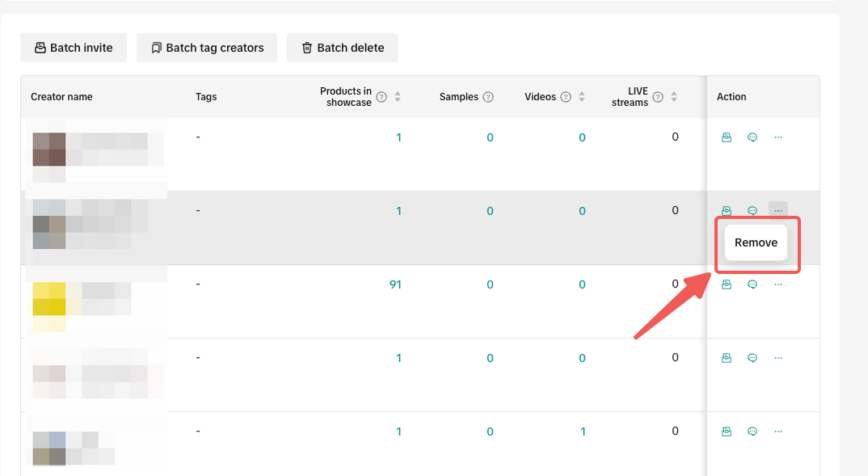This screenshot has width=868, height=476.
Task: Show help tooltip for Videos column
Action: tap(566, 97)
